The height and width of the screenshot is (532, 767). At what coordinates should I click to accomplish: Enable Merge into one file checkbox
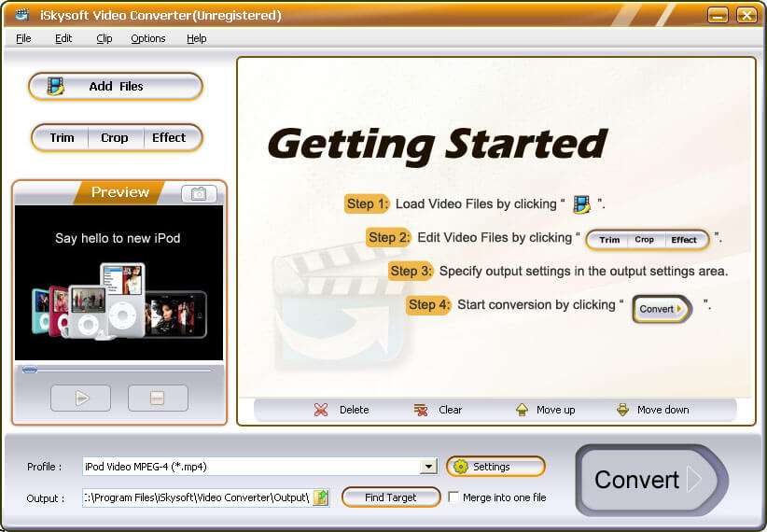tap(454, 497)
